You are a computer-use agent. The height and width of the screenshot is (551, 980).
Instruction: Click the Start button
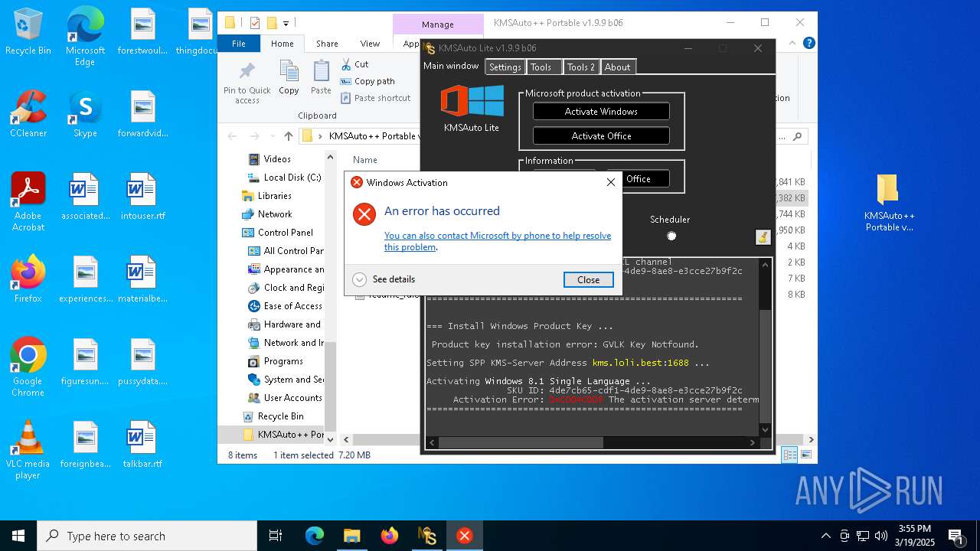18,536
